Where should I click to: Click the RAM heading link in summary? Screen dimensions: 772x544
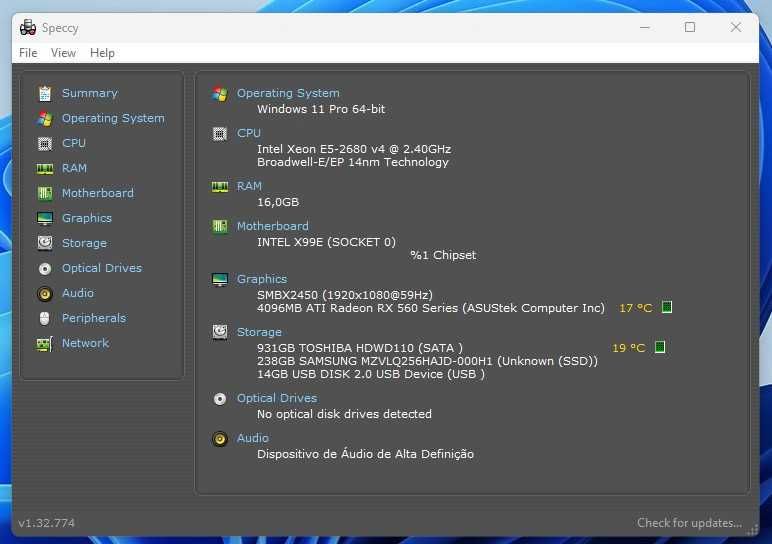(x=249, y=186)
